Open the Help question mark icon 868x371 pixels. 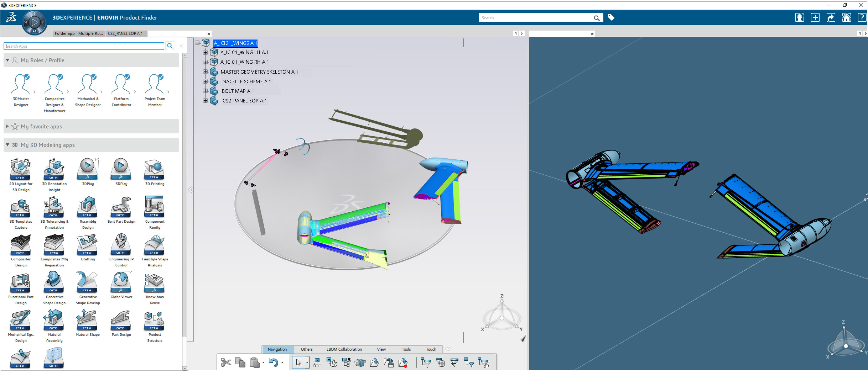click(862, 17)
